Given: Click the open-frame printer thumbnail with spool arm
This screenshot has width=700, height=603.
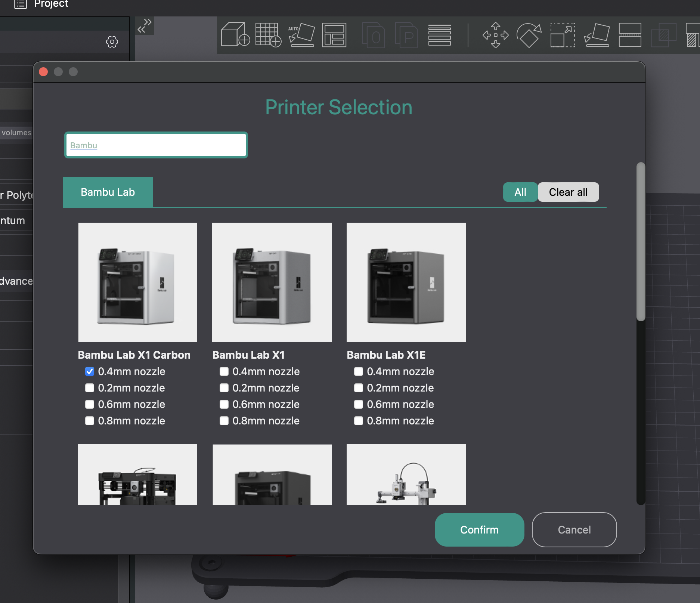Looking at the screenshot, I should pyautogui.click(x=137, y=474).
